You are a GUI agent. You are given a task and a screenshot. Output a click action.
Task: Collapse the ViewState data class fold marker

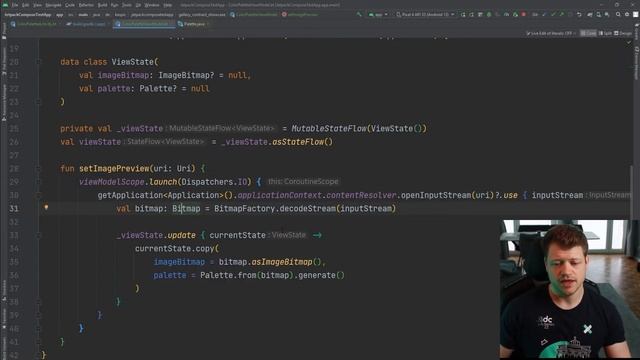click(x=38, y=62)
